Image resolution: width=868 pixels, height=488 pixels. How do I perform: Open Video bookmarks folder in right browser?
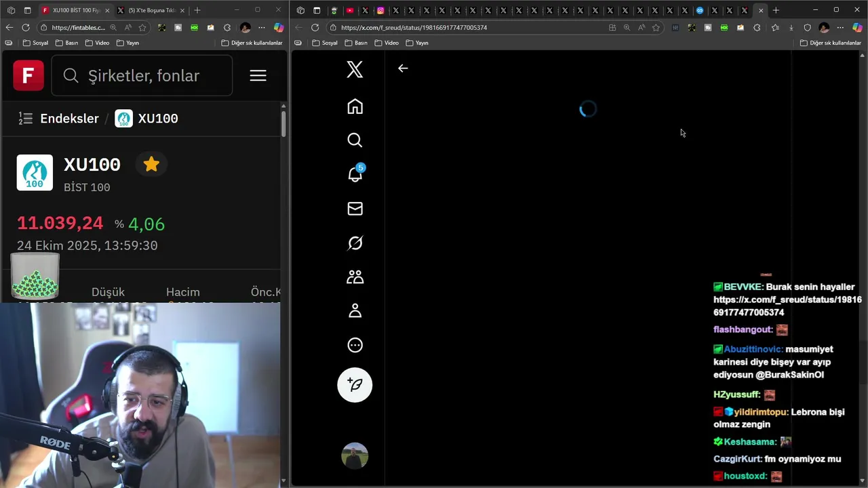pos(387,43)
